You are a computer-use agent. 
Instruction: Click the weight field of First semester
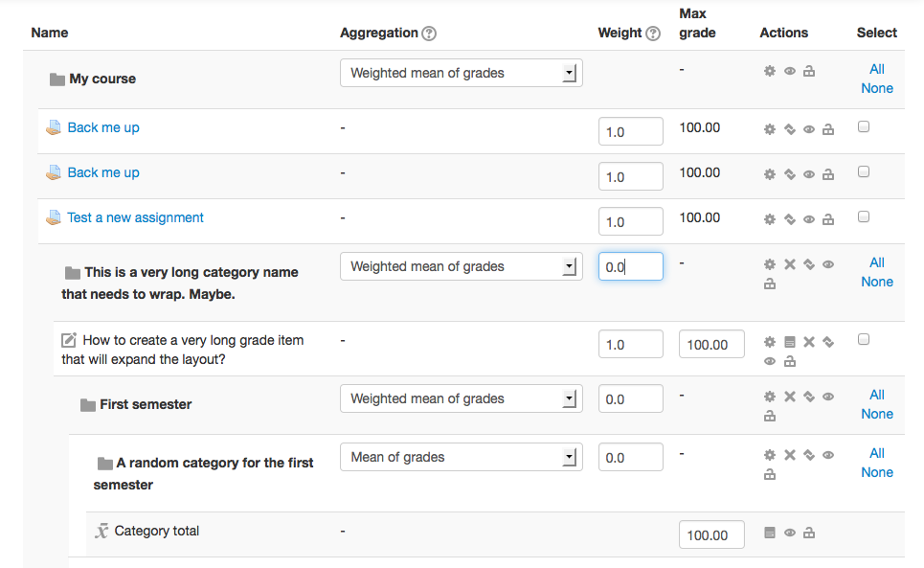coord(631,398)
